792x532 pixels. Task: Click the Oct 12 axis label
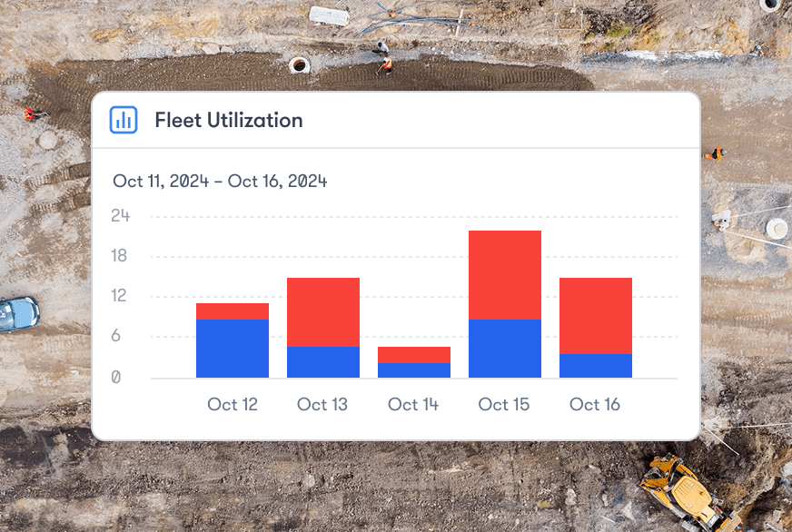click(233, 404)
